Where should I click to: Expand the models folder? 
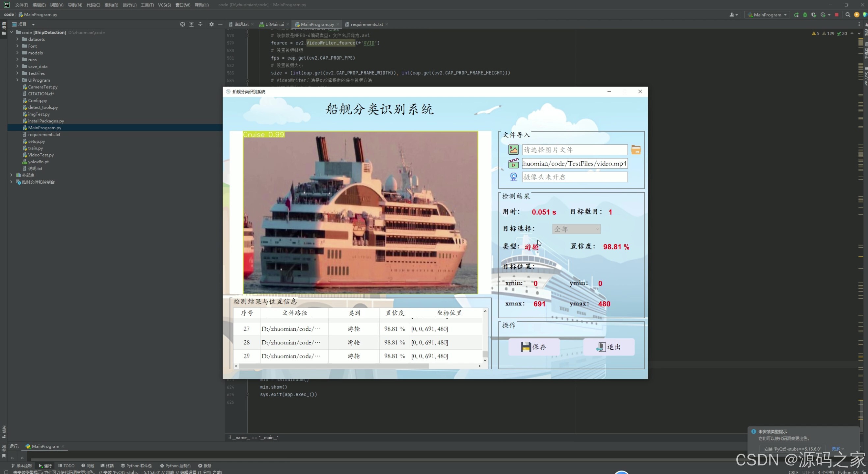pyautogui.click(x=17, y=53)
